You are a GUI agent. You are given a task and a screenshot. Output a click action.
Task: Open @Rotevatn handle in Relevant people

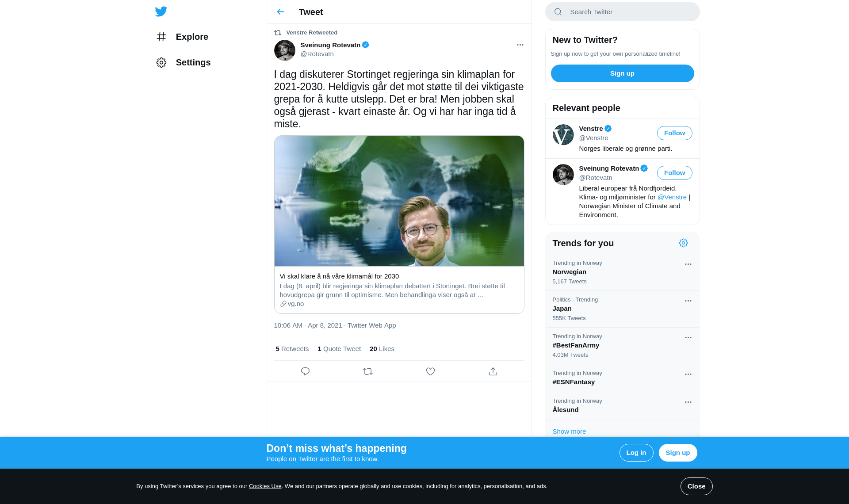coord(596,178)
